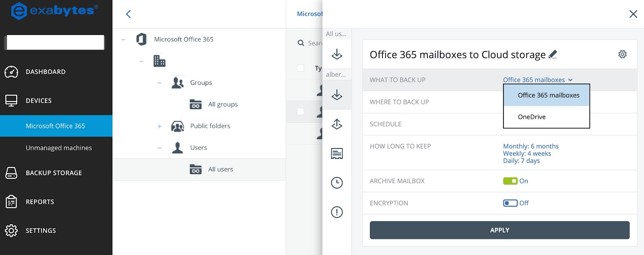Screen dimensions: 644x255
Task: Collapse the Microsoft Office 365 tree node
Action: [x=123, y=39]
